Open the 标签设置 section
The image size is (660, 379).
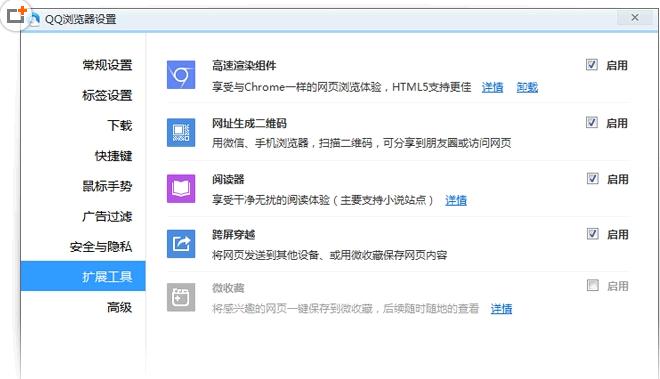107,95
